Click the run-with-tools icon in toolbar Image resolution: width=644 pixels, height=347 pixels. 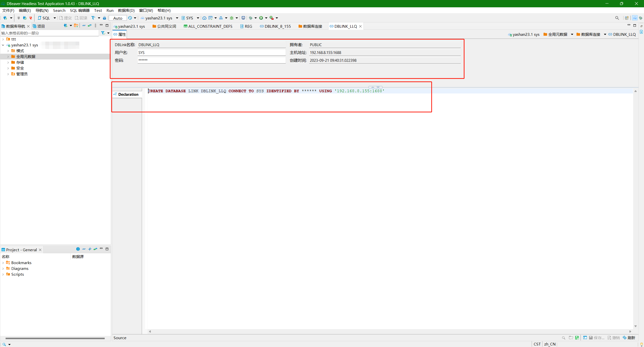(272, 18)
